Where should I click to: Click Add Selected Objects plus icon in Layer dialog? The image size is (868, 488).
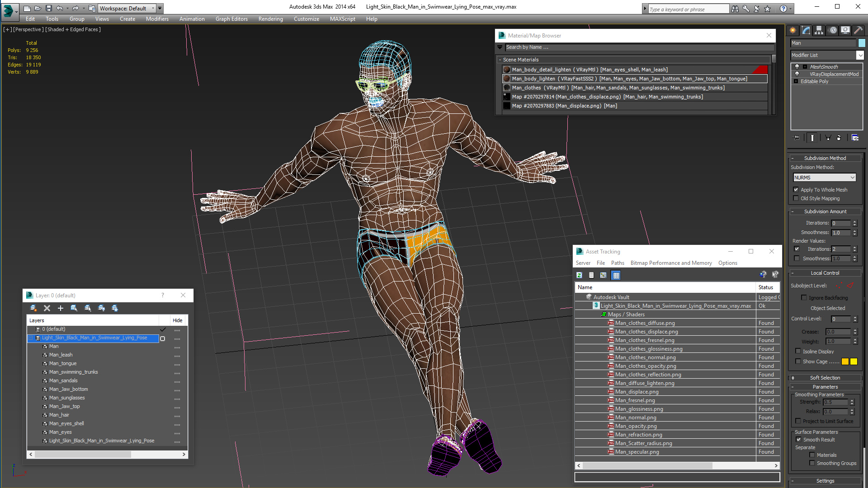pyautogui.click(x=61, y=308)
